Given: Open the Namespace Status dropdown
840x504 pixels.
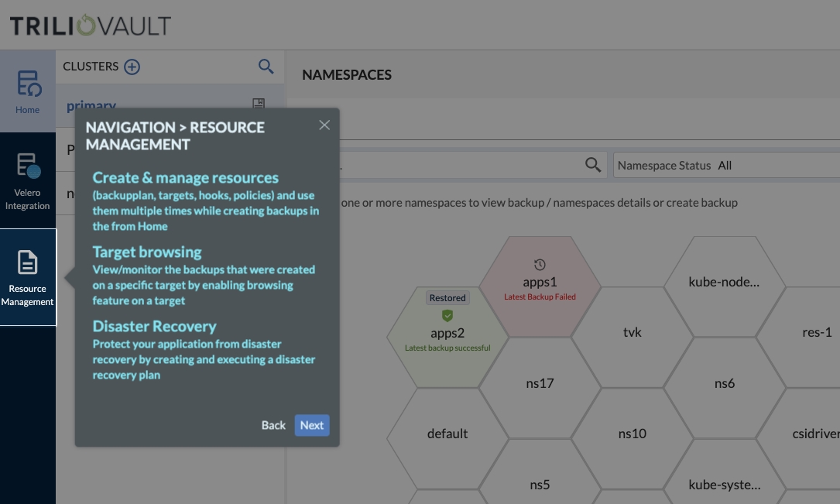Looking at the screenshot, I should (x=726, y=165).
